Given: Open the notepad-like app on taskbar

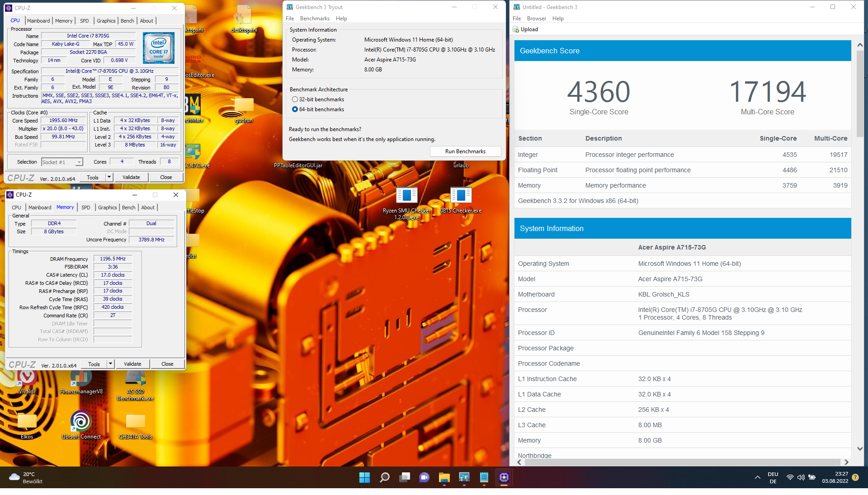Looking at the screenshot, I should click(x=484, y=477).
